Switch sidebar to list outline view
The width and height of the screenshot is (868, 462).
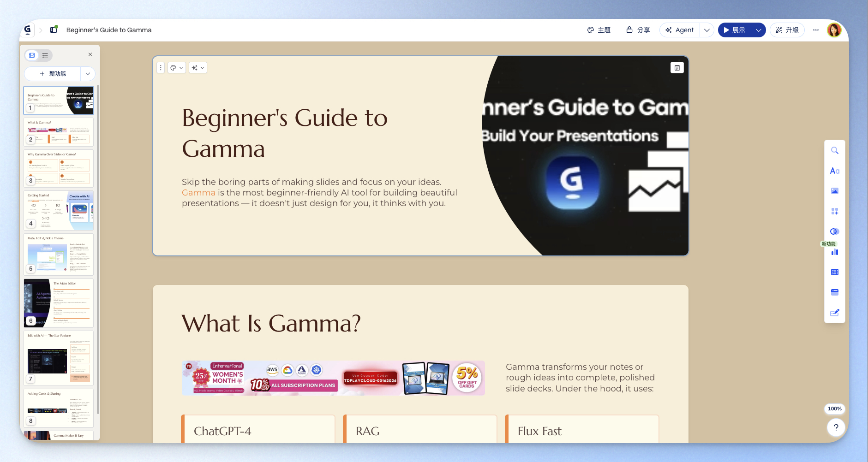point(45,55)
